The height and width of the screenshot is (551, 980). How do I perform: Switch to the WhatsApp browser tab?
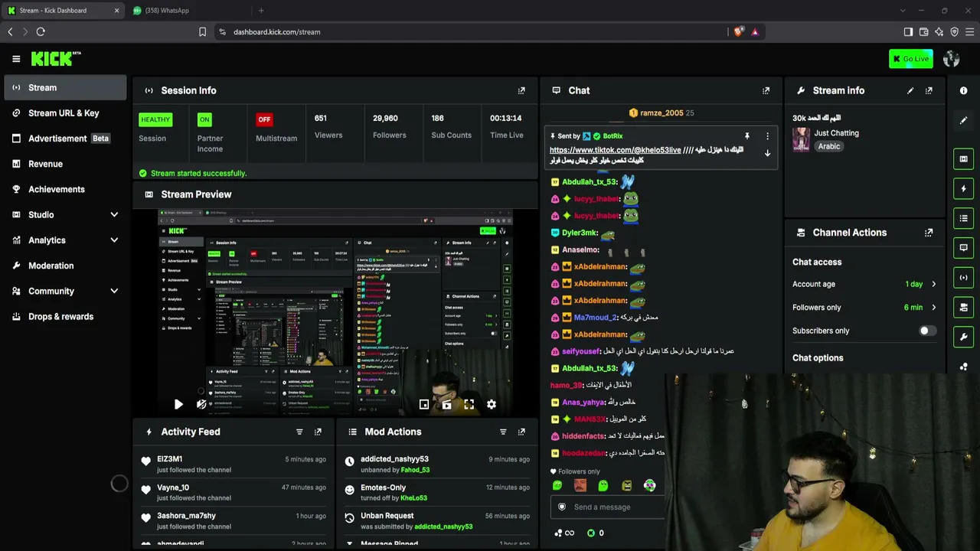(x=188, y=11)
